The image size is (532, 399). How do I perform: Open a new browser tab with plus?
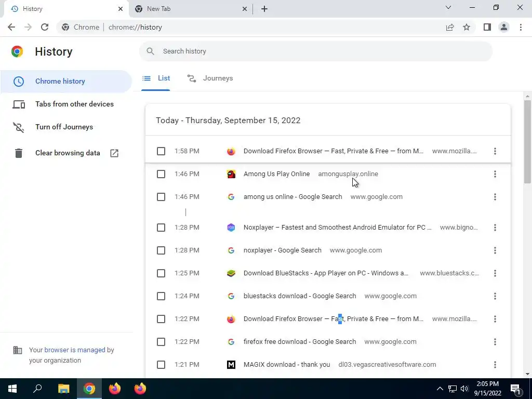click(264, 9)
